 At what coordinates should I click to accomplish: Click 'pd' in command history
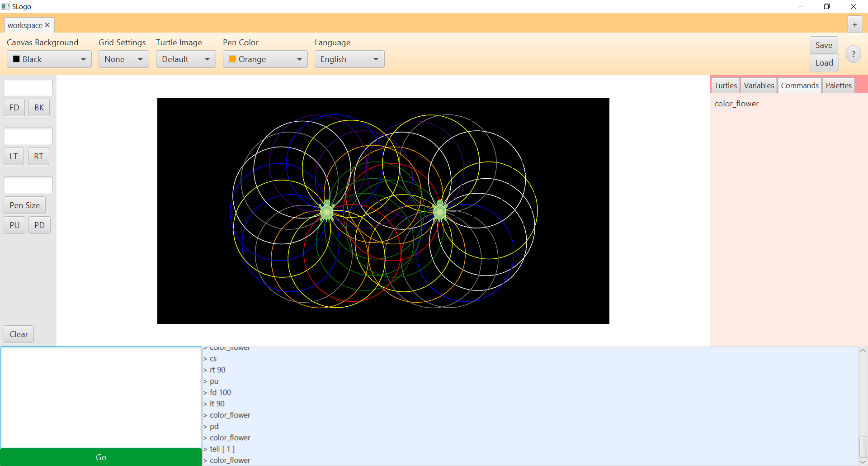pyautogui.click(x=214, y=427)
